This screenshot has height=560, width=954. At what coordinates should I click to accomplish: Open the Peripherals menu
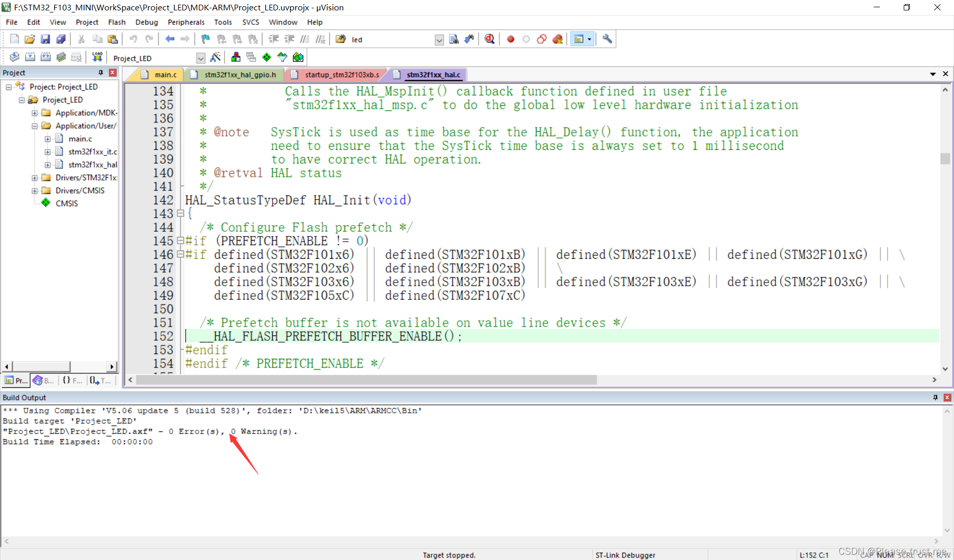[186, 22]
